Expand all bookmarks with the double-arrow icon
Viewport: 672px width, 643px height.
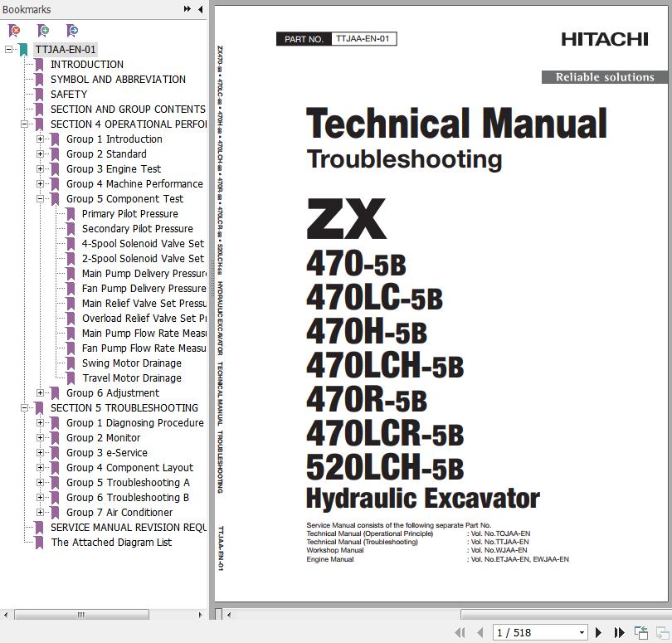tap(187, 9)
